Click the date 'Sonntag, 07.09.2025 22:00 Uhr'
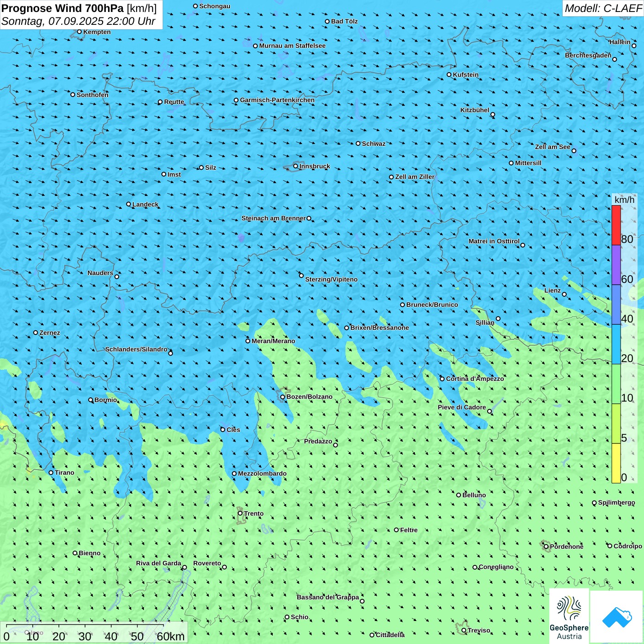 78,21
